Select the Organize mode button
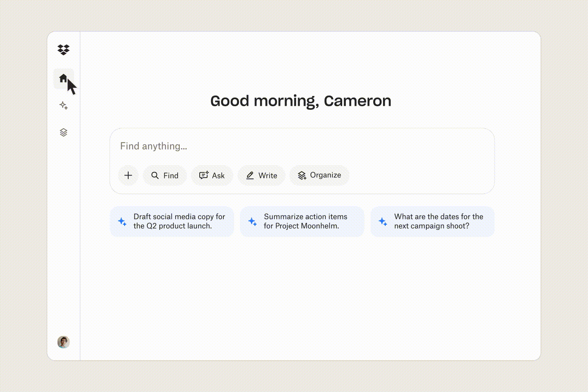The width and height of the screenshot is (588, 392). [319, 175]
